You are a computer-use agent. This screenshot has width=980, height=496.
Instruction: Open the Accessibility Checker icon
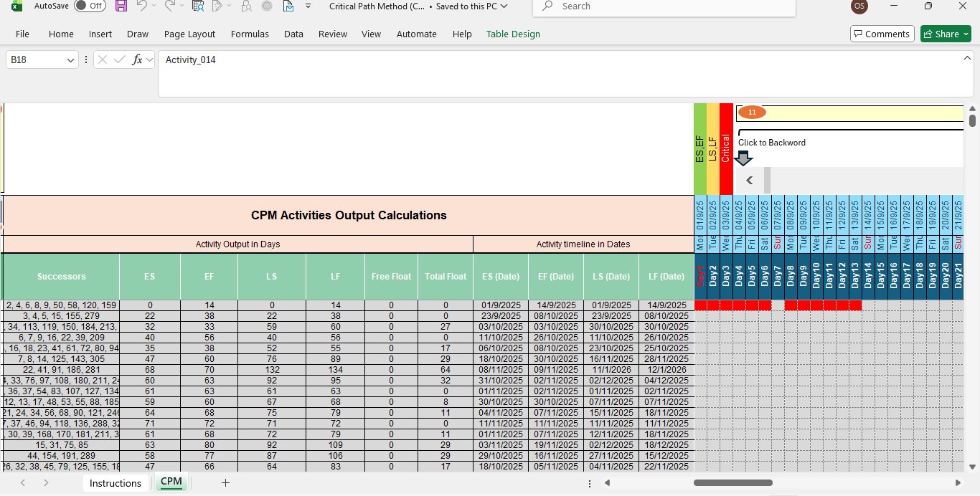198,6
